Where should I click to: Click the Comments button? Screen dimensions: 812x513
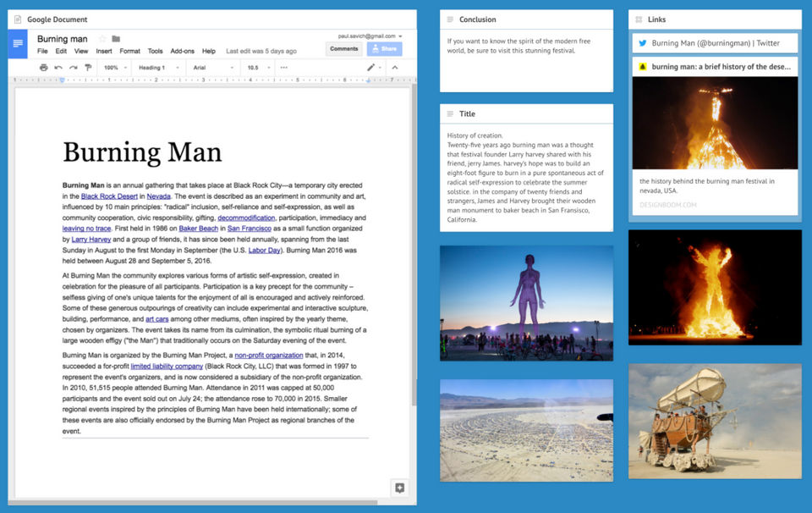click(344, 49)
